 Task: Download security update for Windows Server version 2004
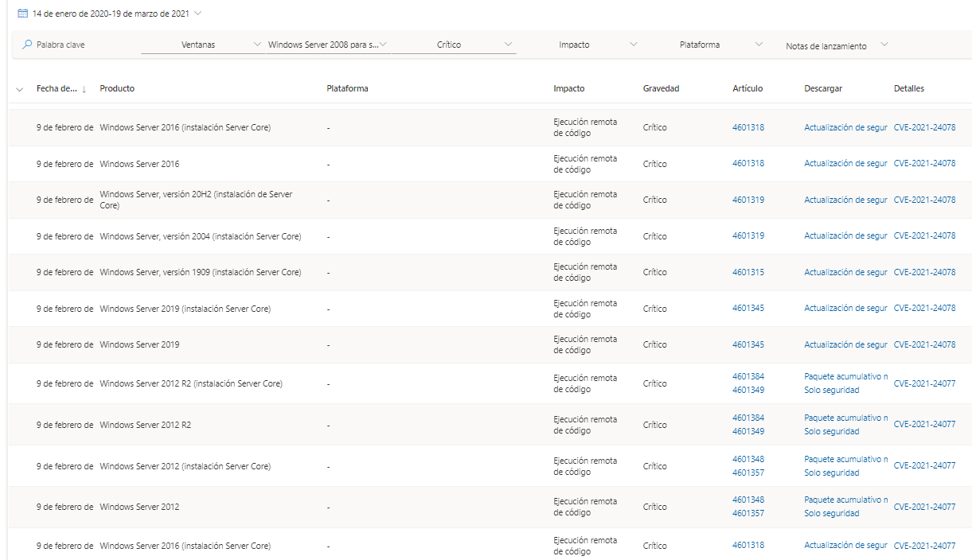pyautogui.click(x=845, y=235)
